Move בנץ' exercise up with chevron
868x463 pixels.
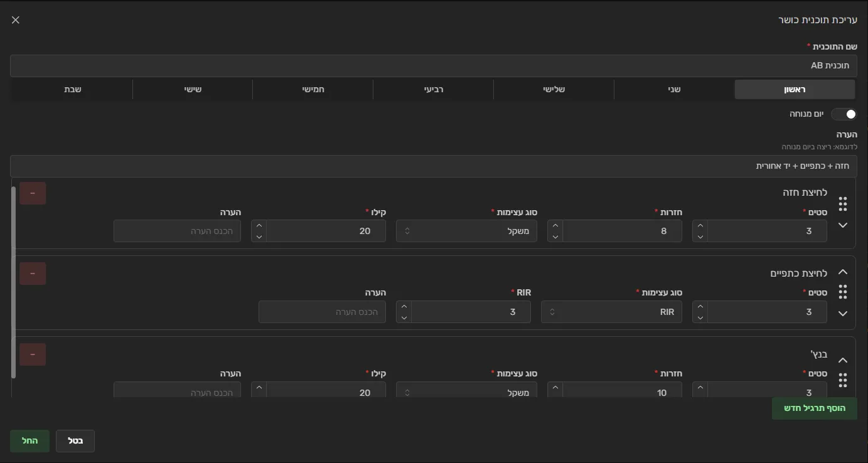(x=843, y=360)
